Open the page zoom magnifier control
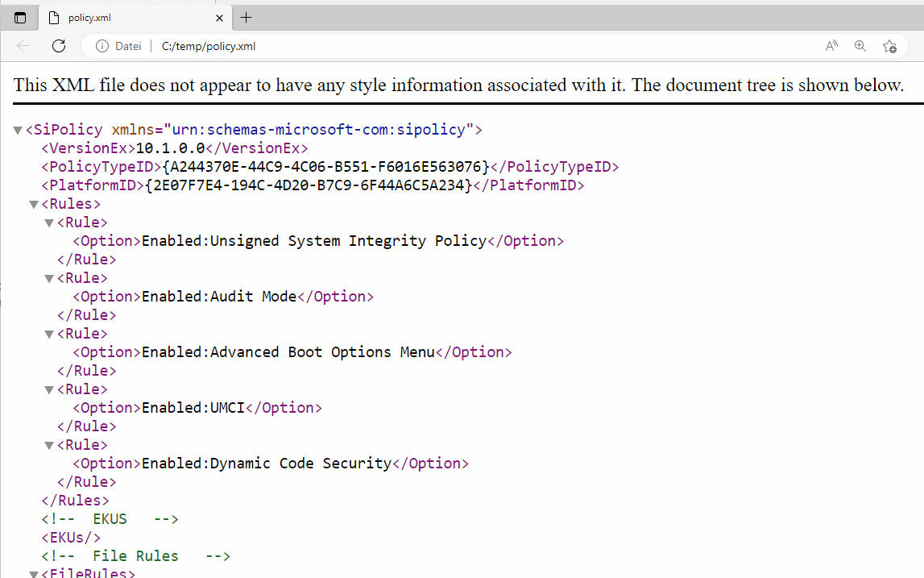The height and width of the screenshot is (578, 924). (860, 46)
